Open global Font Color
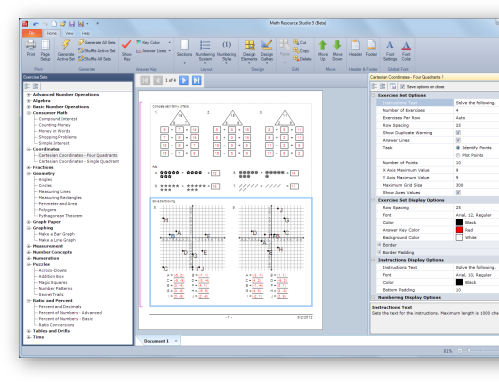 tap(406, 50)
